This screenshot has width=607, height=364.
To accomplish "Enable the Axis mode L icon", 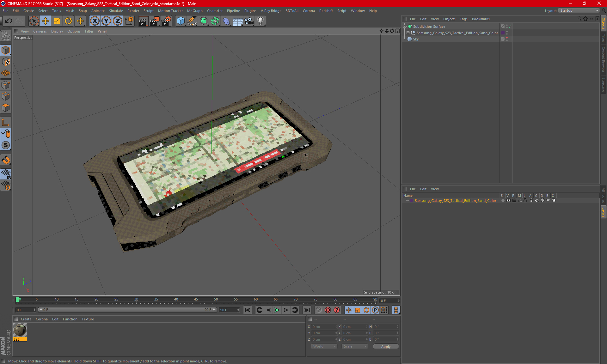I will pos(6,122).
